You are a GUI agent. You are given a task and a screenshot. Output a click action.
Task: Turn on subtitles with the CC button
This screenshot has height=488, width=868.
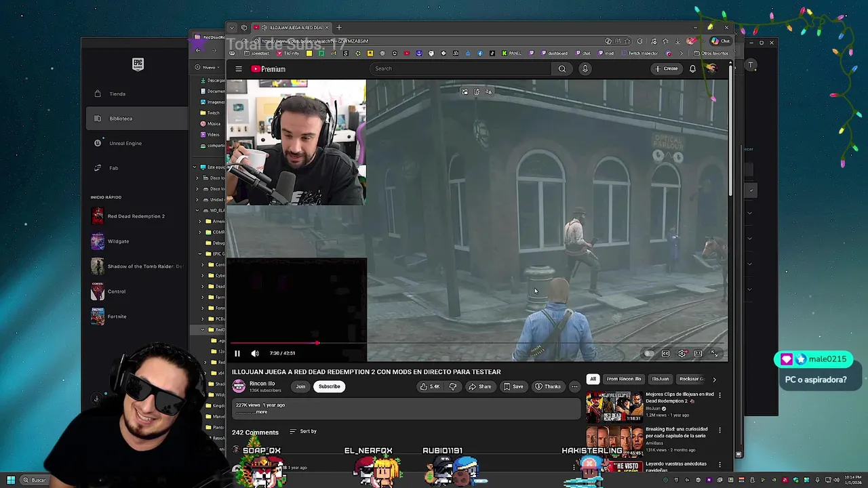tap(665, 353)
